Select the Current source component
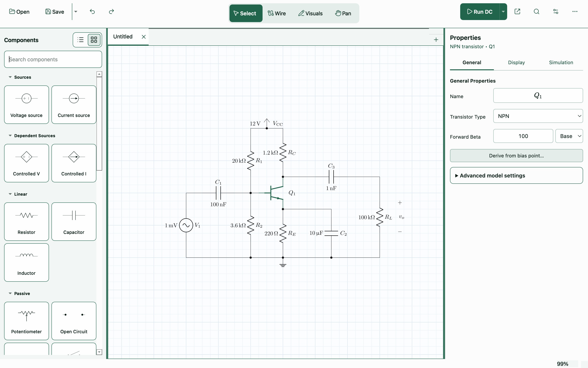The height and width of the screenshot is (368, 588). [74, 105]
